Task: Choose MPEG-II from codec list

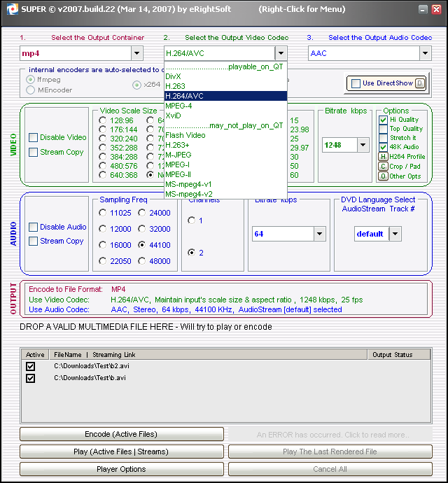Action: tap(226, 175)
